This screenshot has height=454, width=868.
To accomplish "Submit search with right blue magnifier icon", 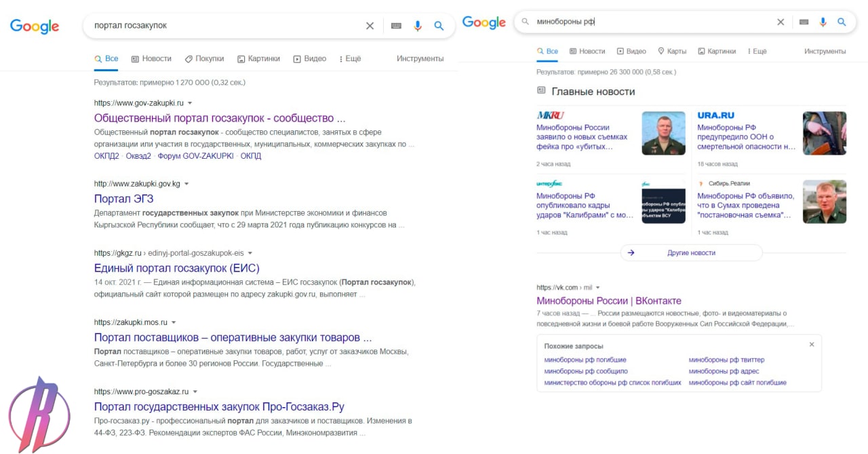I will [x=842, y=22].
